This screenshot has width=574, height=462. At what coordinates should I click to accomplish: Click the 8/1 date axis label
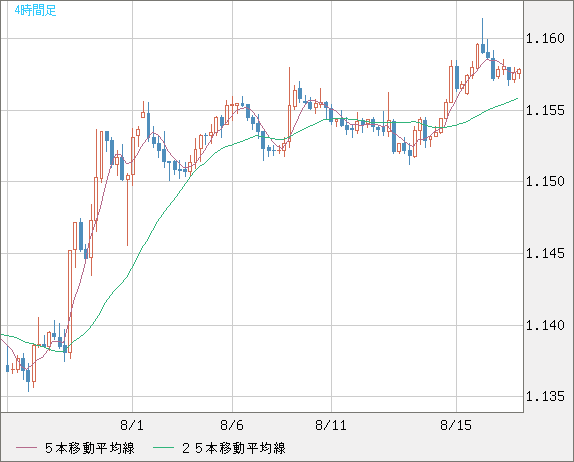coord(132,425)
